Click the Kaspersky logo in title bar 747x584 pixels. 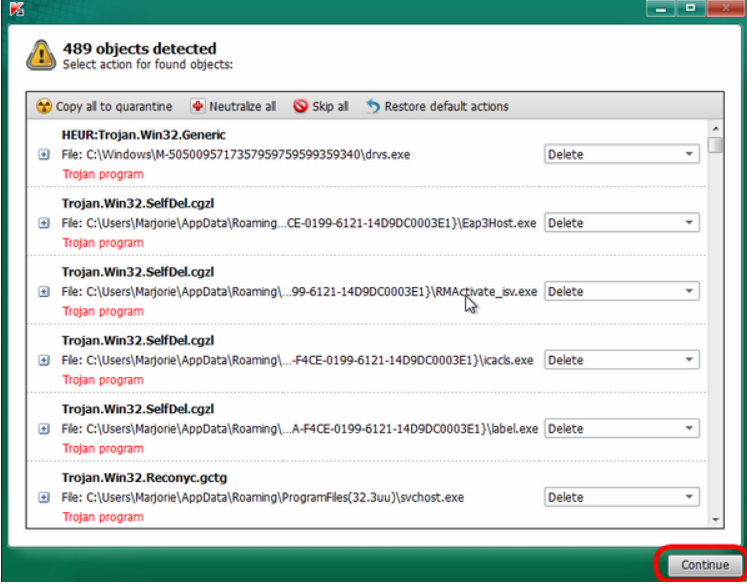17,9
